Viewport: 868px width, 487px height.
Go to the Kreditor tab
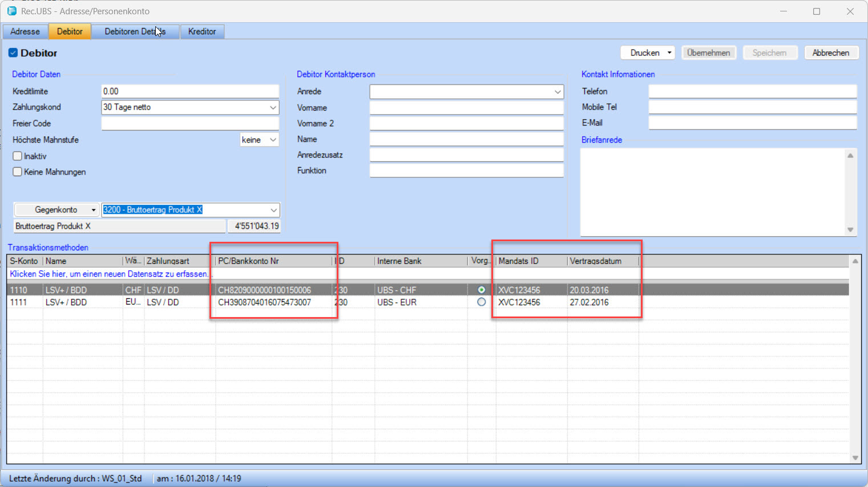click(x=202, y=31)
